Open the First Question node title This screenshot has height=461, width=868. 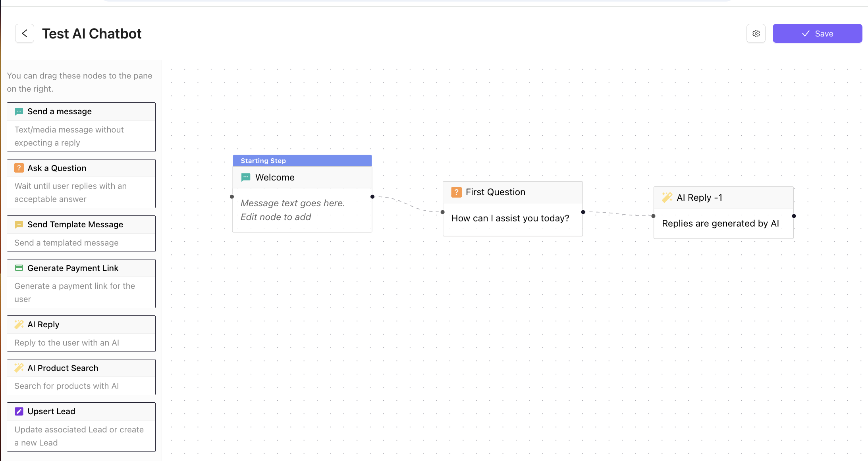click(496, 192)
